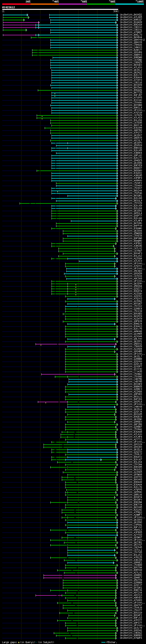Click the UniRef100_C9E8G2 label
The image size is (146, 644).
click(x=131, y=633)
